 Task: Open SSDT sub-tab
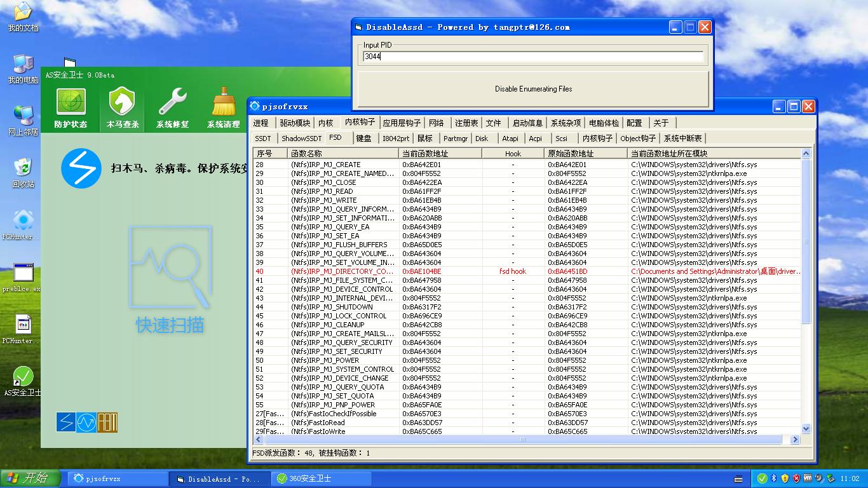tap(263, 139)
